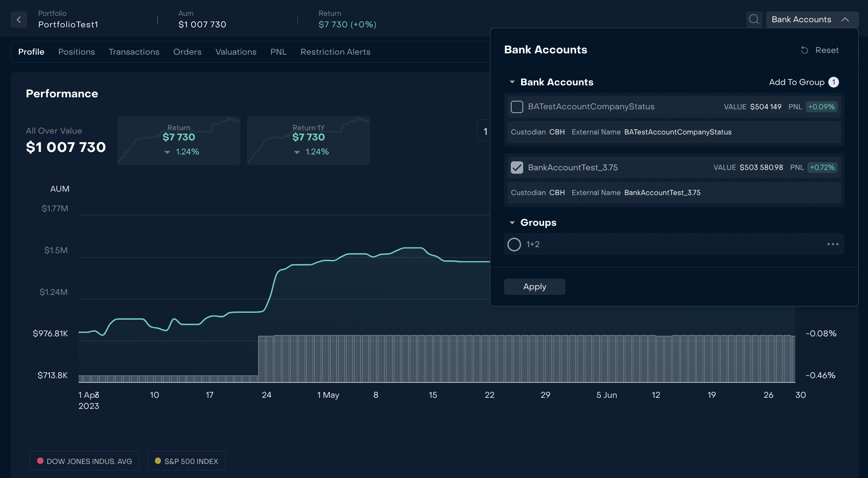
Task: Open the Restriction Alerts tab
Action: (x=335, y=52)
